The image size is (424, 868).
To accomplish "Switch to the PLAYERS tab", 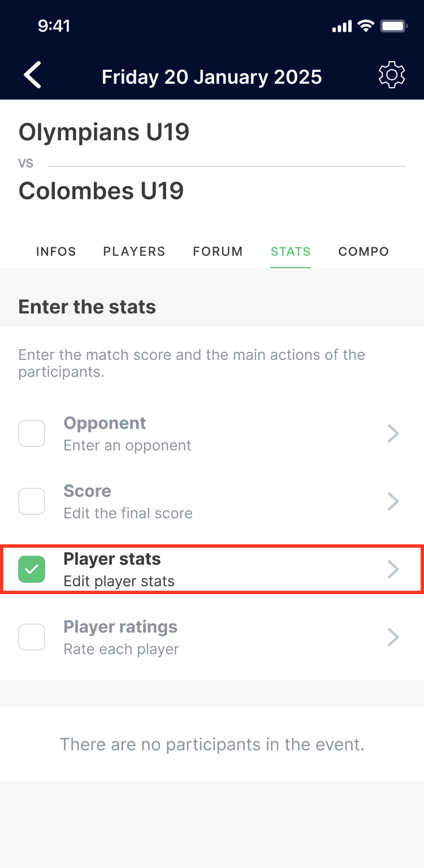I will pyautogui.click(x=134, y=252).
